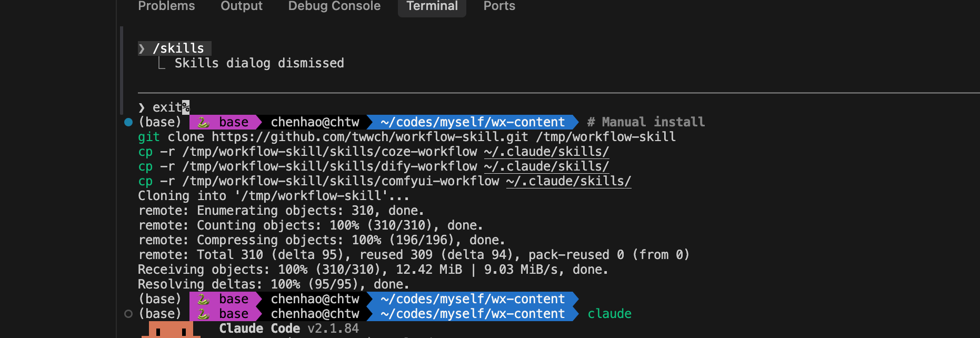This screenshot has height=338, width=980.
Task: Click the Claude Code v2.1.84 version text
Action: 288,329
